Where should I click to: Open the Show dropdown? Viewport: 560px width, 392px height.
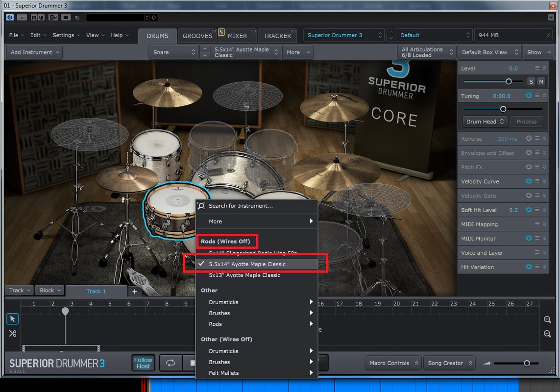(x=538, y=52)
